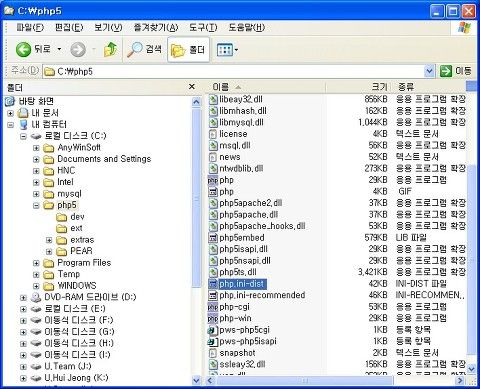
Task: Click the folder tree scroll down arrow
Action: (197, 380)
